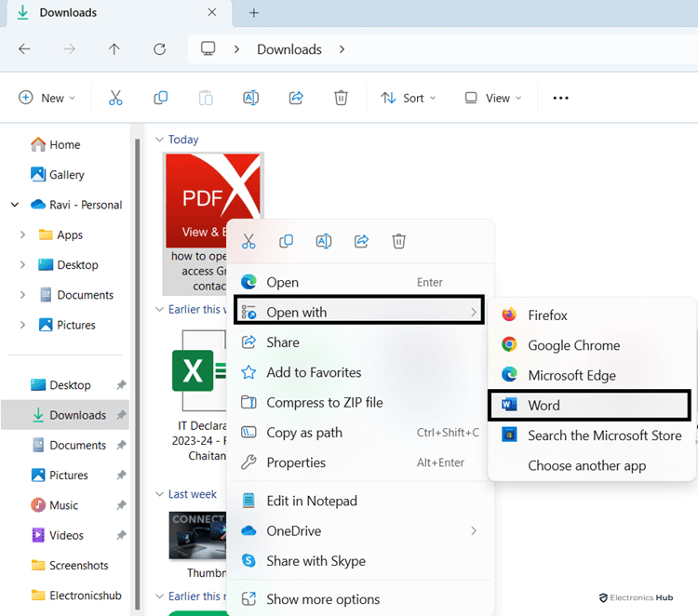Image resolution: width=698 pixels, height=616 pixels.
Task: Open Properties from the context menu
Action: click(x=359, y=462)
